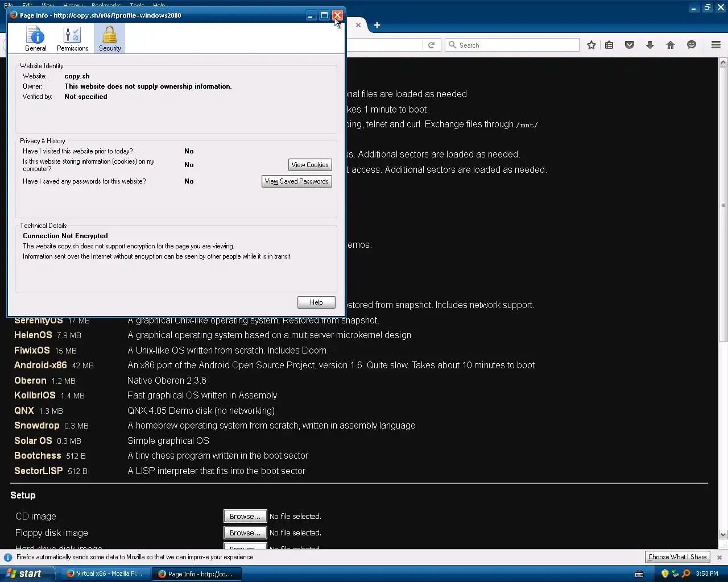Dismiss the Mozilla data notification bar
The width and height of the screenshot is (728, 582).
coord(719,558)
